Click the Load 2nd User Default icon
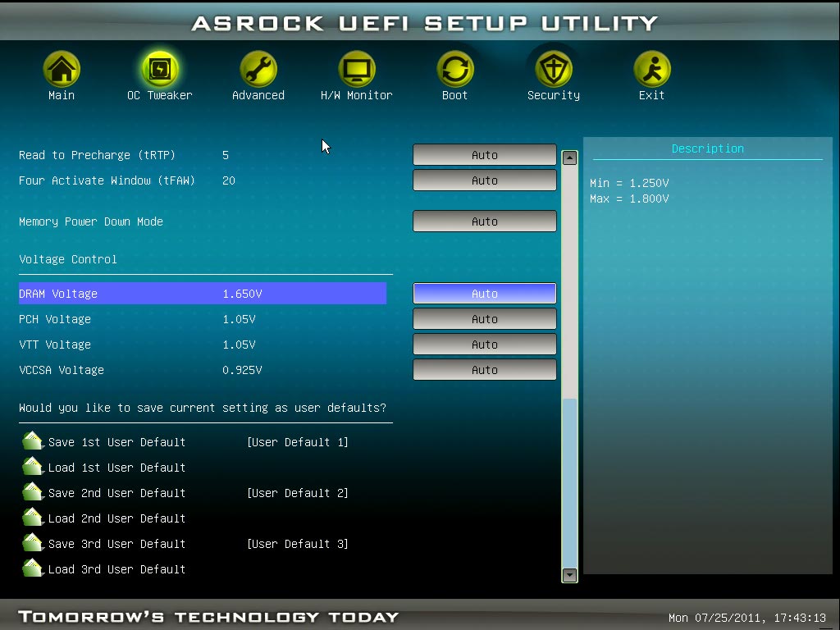The height and width of the screenshot is (630, 840). 33,517
